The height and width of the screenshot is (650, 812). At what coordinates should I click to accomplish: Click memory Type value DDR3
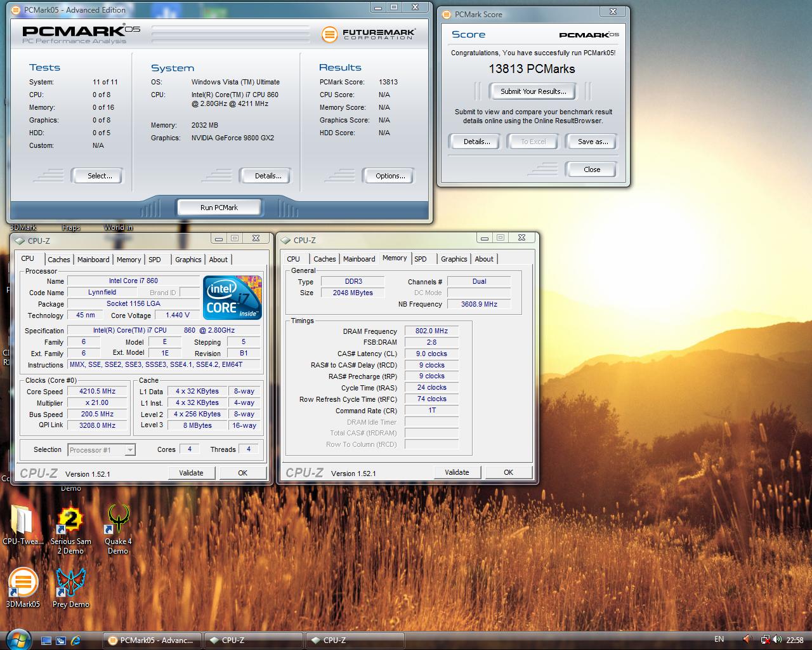pos(353,282)
